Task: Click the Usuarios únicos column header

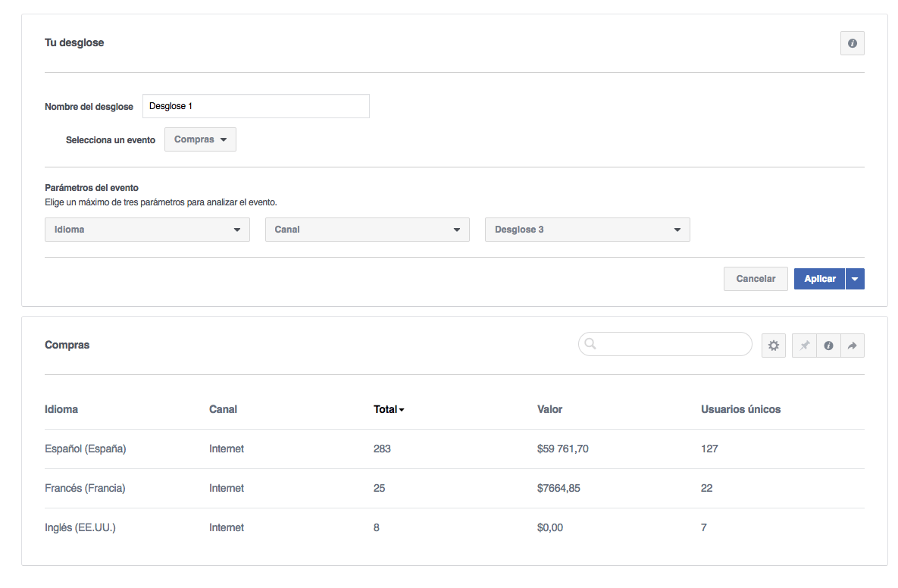Action: pyautogui.click(x=741, y=409)
